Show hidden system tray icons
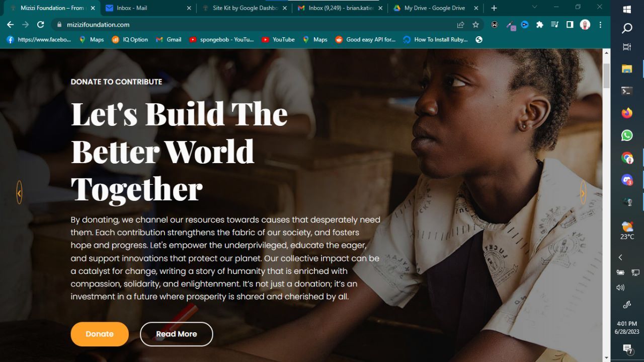 [620, 257]
